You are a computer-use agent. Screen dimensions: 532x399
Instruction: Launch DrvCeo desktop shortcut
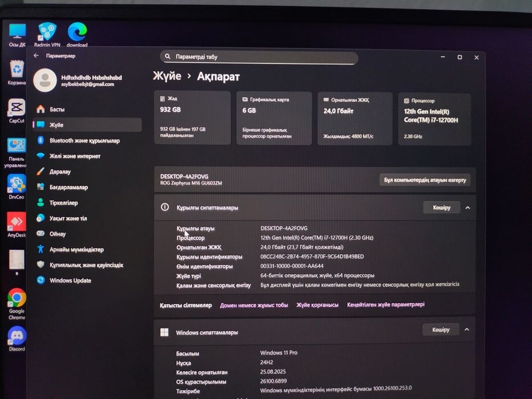coord(17,186)
